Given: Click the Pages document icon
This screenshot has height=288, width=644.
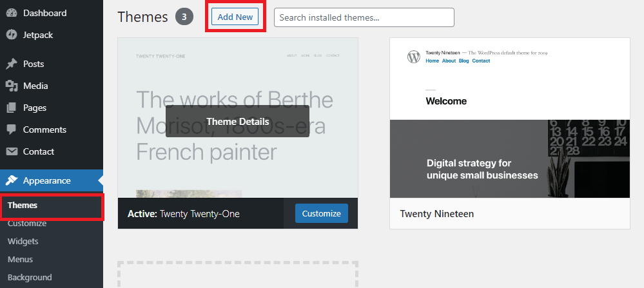Looking at the screenshot, I should [x=12, y=108].
